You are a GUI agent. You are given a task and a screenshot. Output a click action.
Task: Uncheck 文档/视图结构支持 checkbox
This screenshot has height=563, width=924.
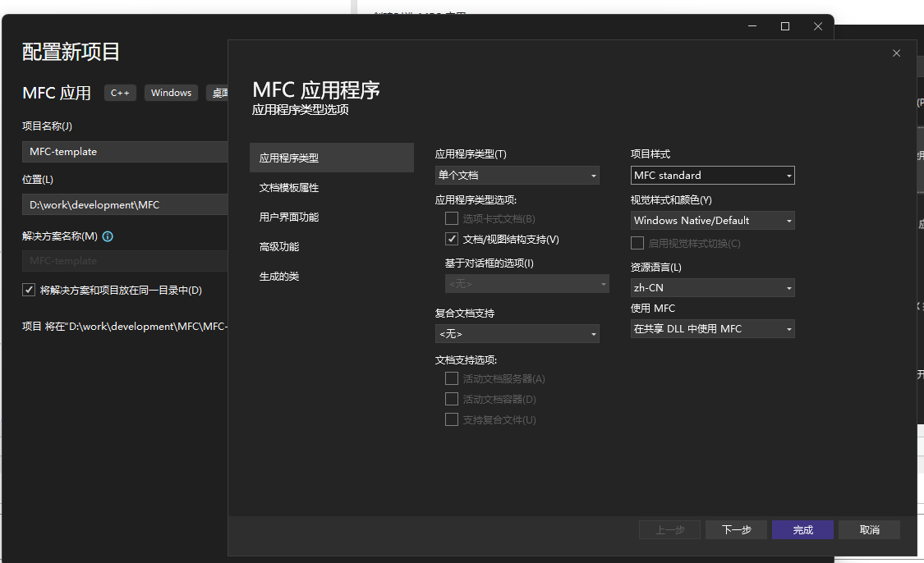click(x=451, y=239)
